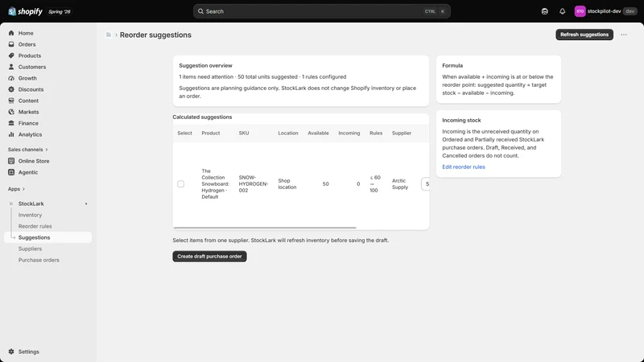Open Agentic channel
The height and width of the screenshot is (362, 644).
(x=27, y=172)
